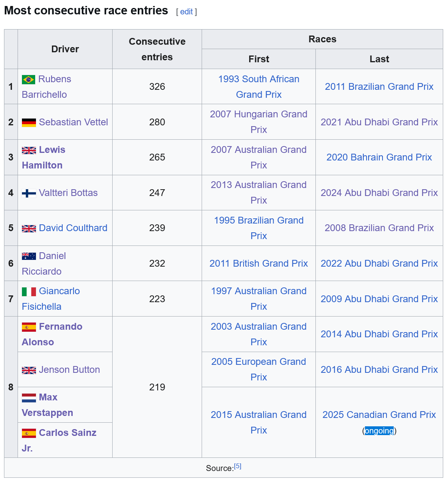Screen dimensions: 448x481
Task: Click the Australian flag icon beside Daniel Ricciardo
Action: coord(29,256)
